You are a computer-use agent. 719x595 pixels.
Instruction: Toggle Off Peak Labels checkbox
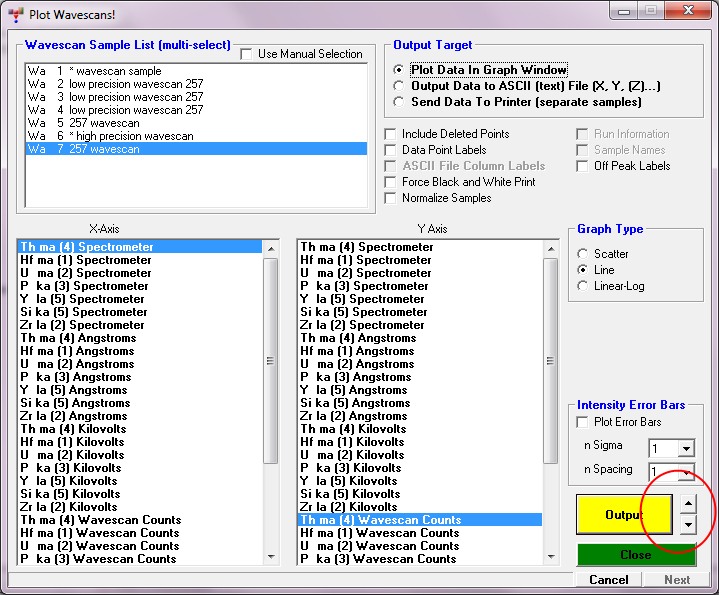tap(584, 166)
